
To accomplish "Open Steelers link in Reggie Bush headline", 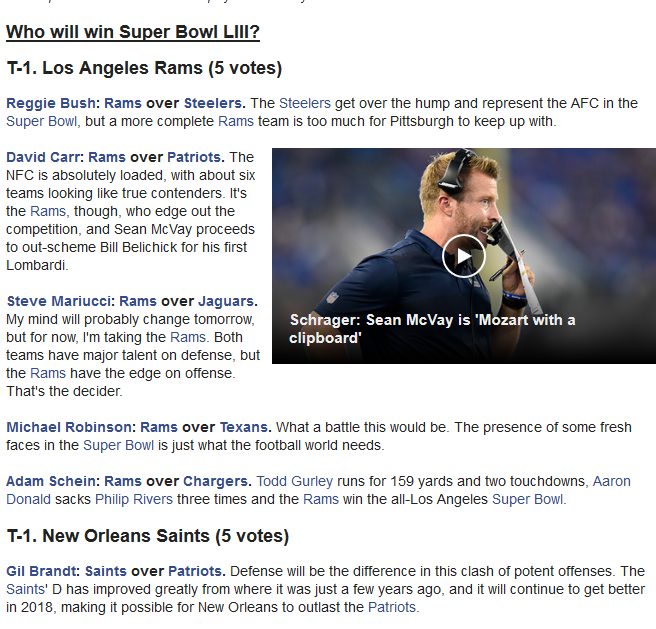I will [x=213, y=103].
